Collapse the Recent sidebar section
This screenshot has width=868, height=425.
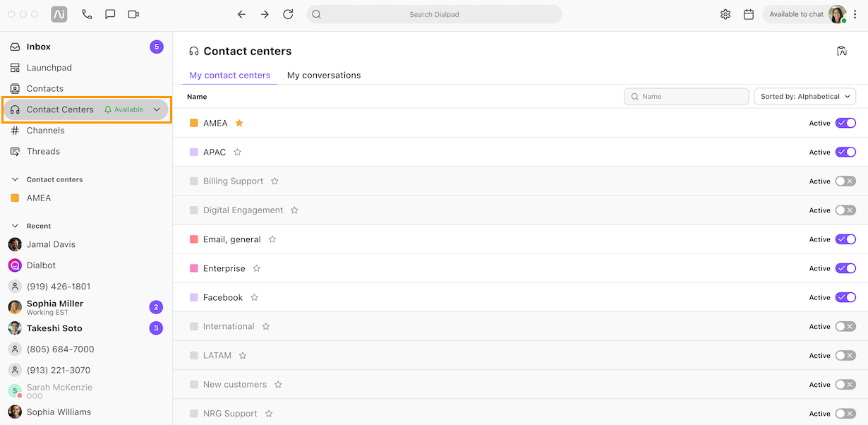click(x=15, y=226)
